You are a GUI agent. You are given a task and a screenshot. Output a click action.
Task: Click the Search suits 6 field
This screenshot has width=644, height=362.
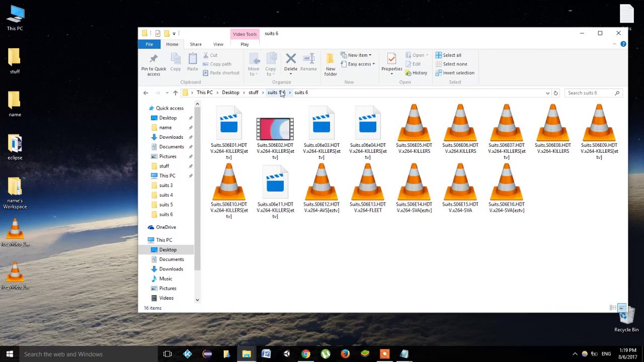point(589,93)
